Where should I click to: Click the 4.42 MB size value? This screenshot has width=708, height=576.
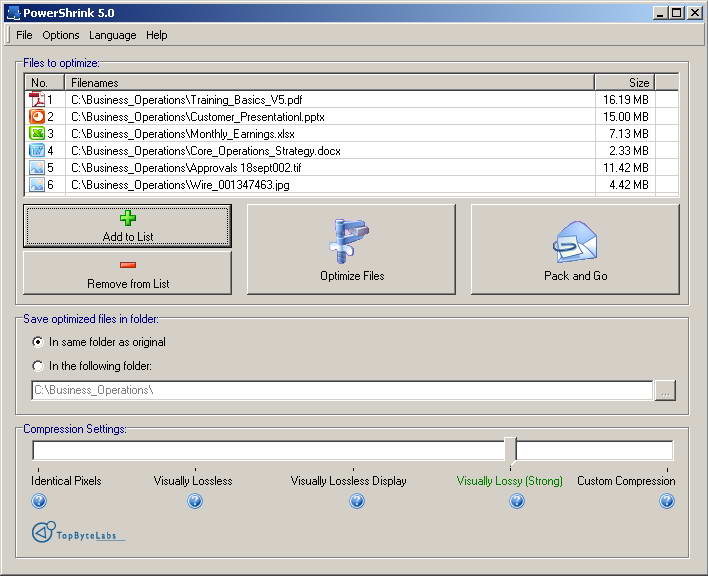(x=628, y=185)
